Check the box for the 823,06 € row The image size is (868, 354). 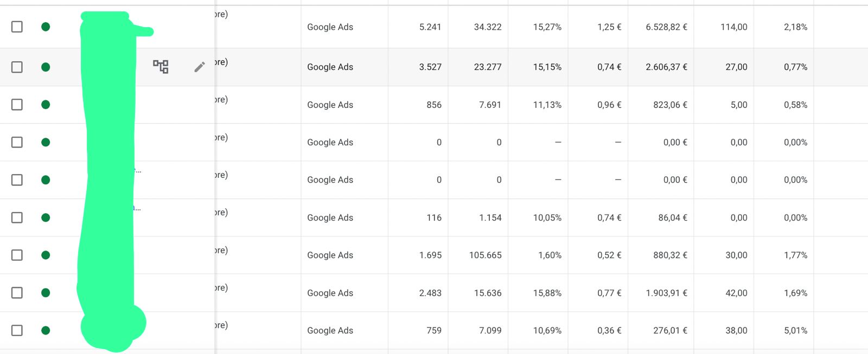[x=17, y=105]
